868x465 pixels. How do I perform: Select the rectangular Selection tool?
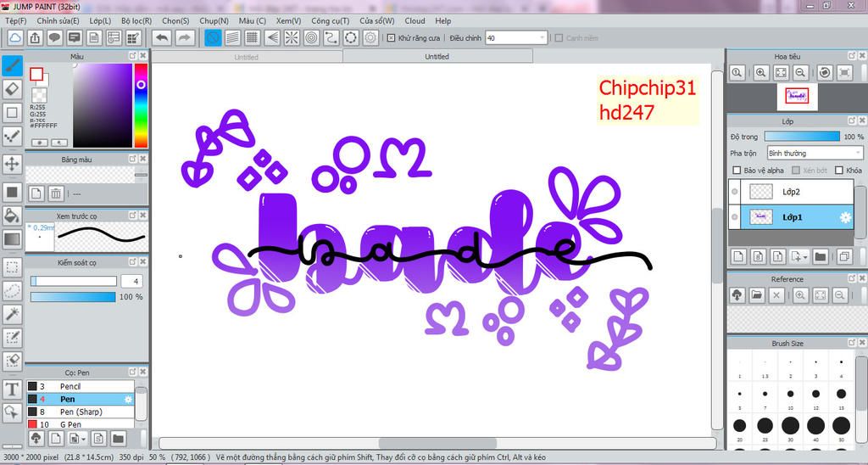[12, 267]
